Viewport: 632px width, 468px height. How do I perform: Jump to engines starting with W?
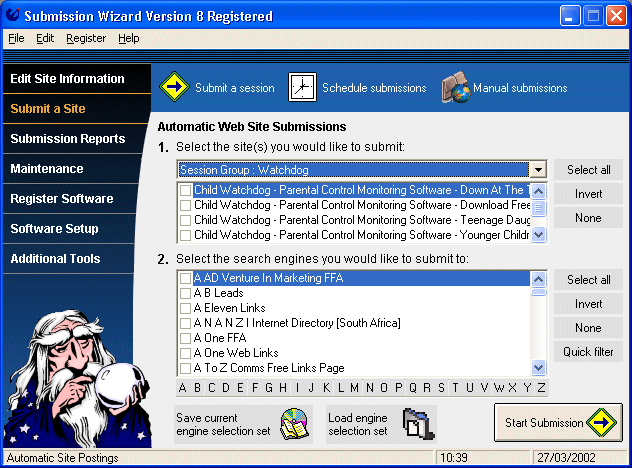point(499,388)
